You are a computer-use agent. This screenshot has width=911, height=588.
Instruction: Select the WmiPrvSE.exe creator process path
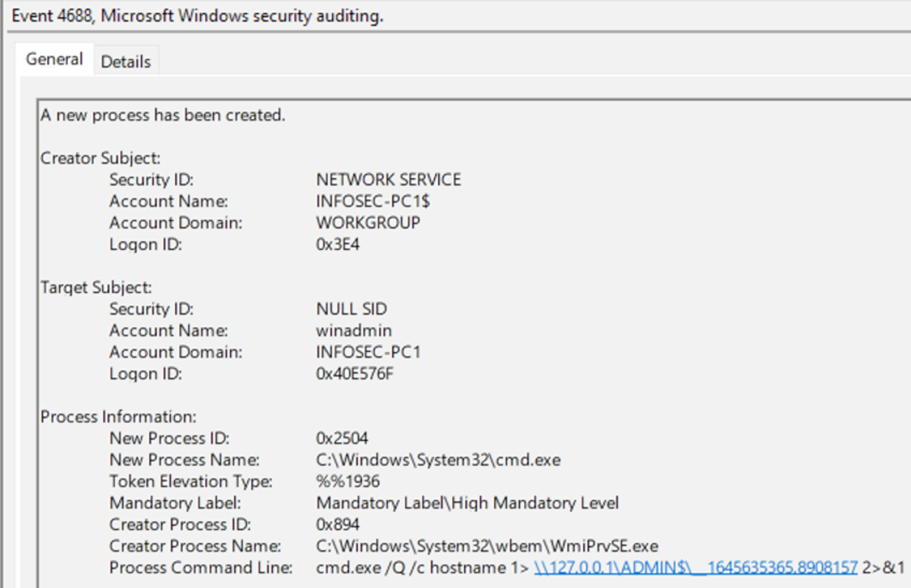(488, 547)
